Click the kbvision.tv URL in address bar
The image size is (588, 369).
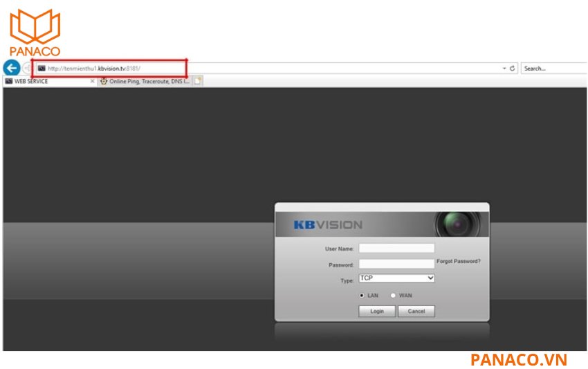pyautogui.click(x=94, y=69)
